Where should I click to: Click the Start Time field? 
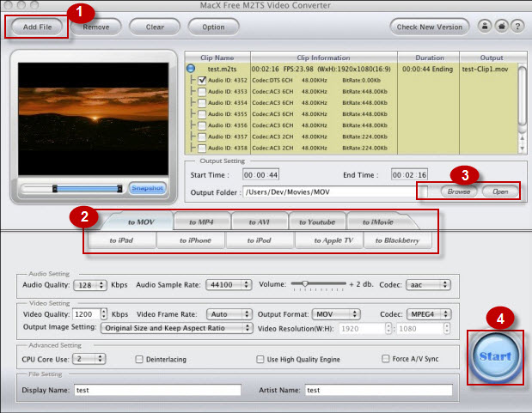(x=261, y=175)
